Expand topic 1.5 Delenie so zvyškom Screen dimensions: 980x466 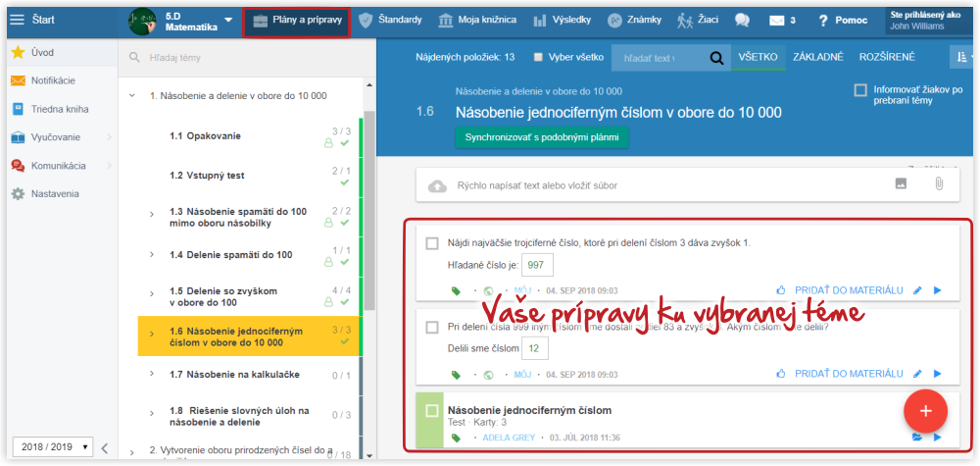coord(152,294)
